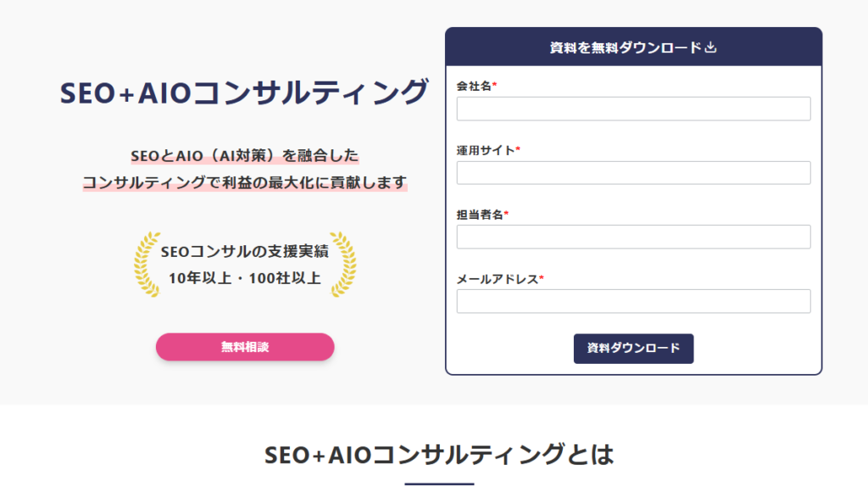This screenshot has height=497, width=868.
Task: Click into the 運用サイト input box
Action: tap(633, 173)
